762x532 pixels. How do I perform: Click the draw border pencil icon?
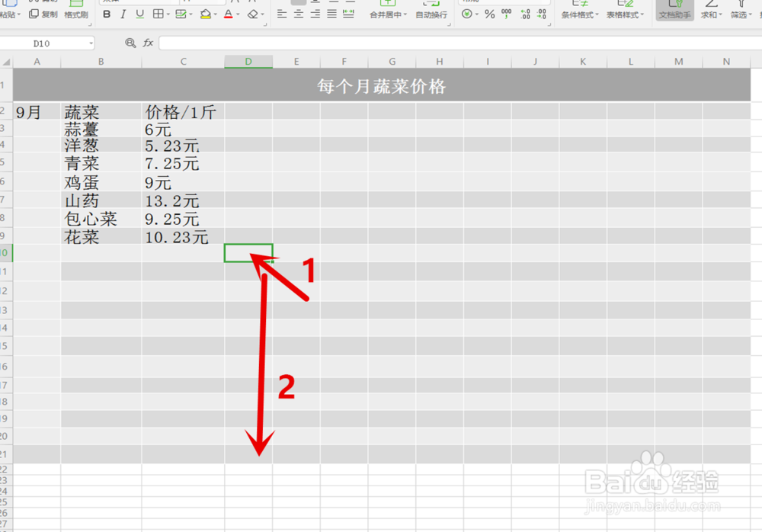(x=181, y=14)
